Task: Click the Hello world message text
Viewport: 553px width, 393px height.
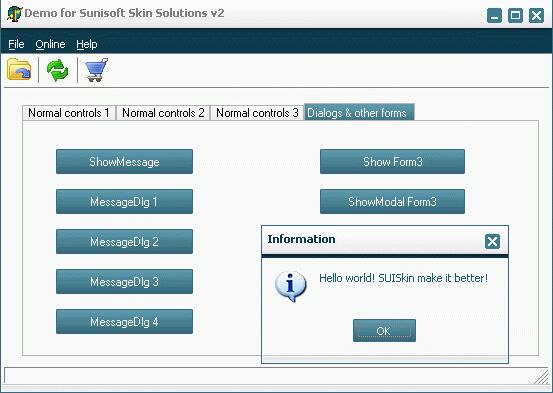Action: pos(403,278)
